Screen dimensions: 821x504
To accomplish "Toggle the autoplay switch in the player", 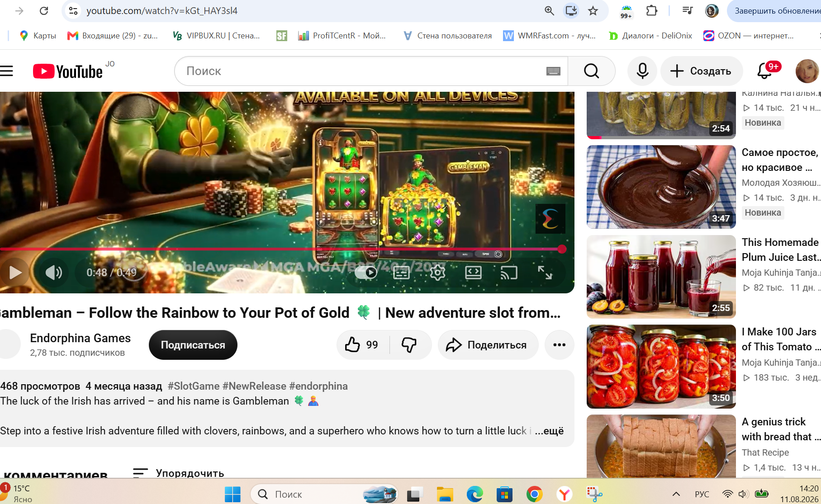I will pyautogui.click(x=366, y=272).
